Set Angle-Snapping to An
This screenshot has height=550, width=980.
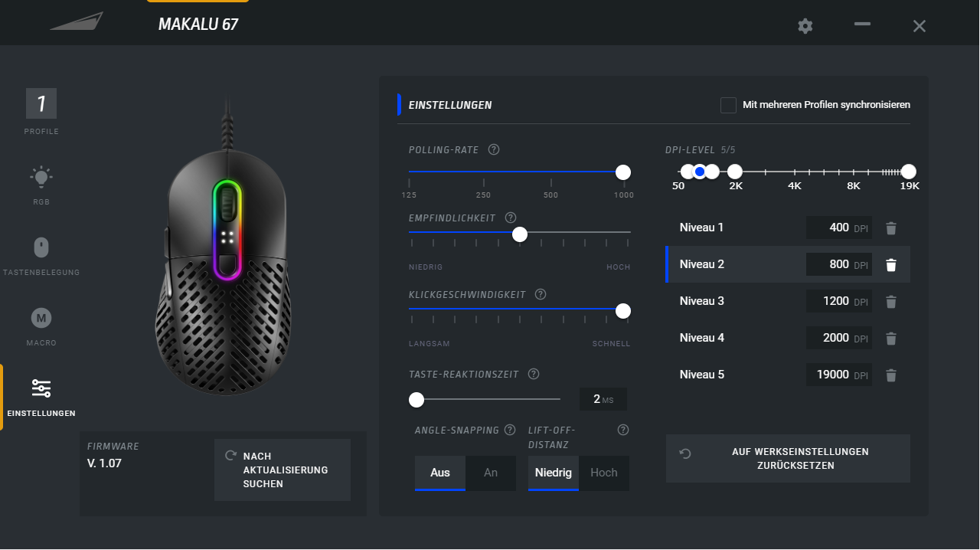[x=491, y=473]
